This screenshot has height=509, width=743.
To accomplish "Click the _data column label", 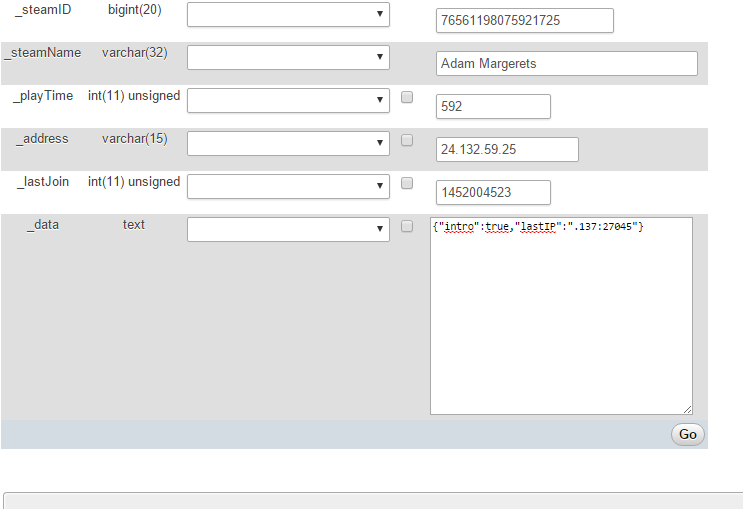I will (x=43, y=225).
